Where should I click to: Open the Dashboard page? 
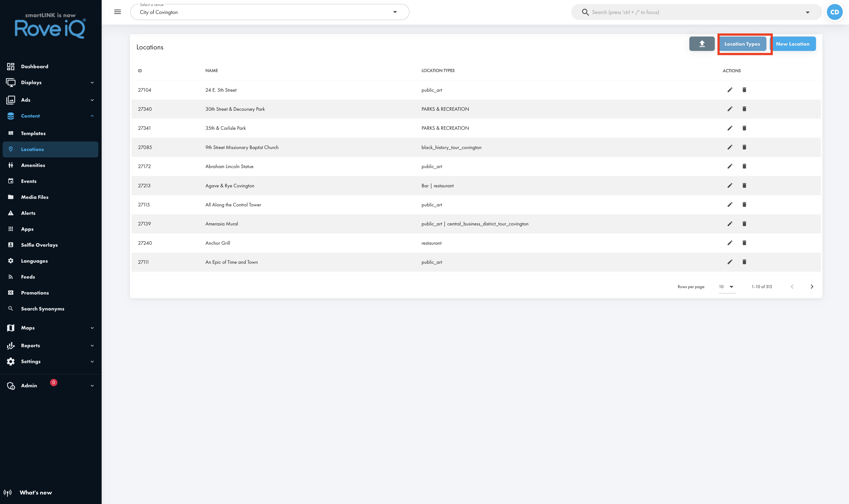click(x=50, y=67)
